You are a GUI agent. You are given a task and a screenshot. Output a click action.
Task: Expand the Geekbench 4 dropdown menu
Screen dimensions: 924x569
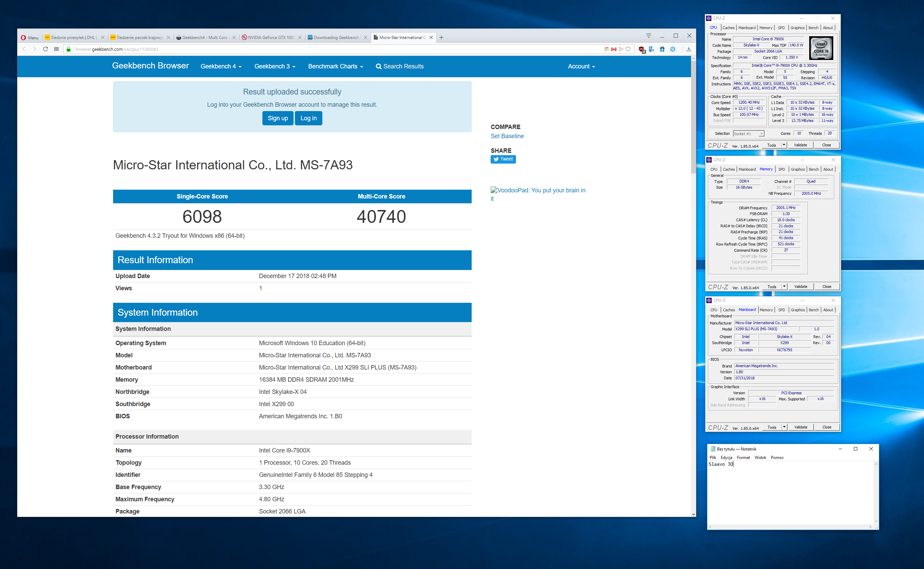[221, 67]
